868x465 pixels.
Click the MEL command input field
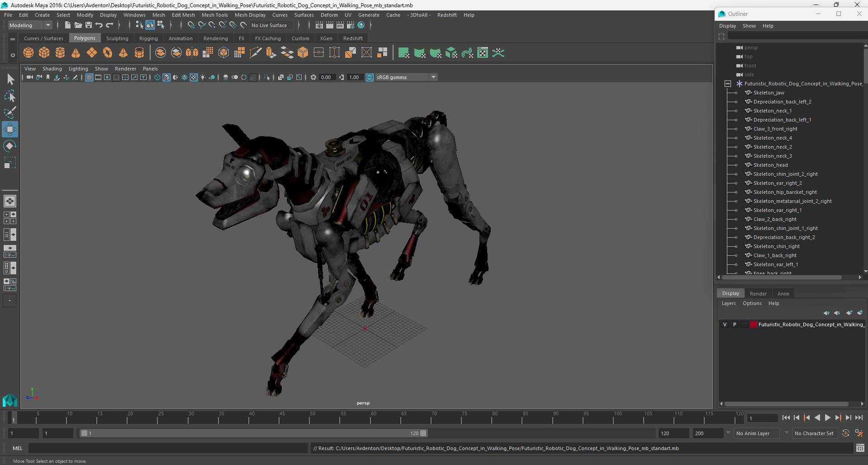[x=168, y=448]
